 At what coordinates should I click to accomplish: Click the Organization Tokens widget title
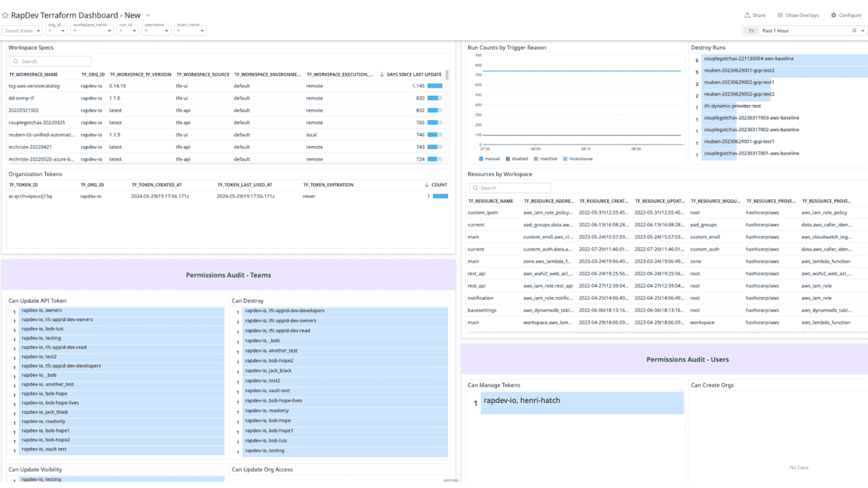point(35,174)
